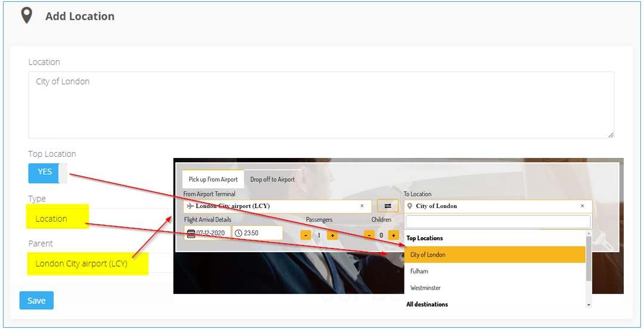Click the clock icon beside 23:50
The width and height of the screenshot is (644, 329).
click(238, 233)
